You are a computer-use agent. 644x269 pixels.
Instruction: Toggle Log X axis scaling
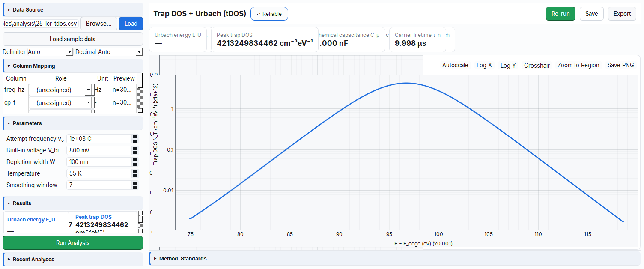click(484, 65)
